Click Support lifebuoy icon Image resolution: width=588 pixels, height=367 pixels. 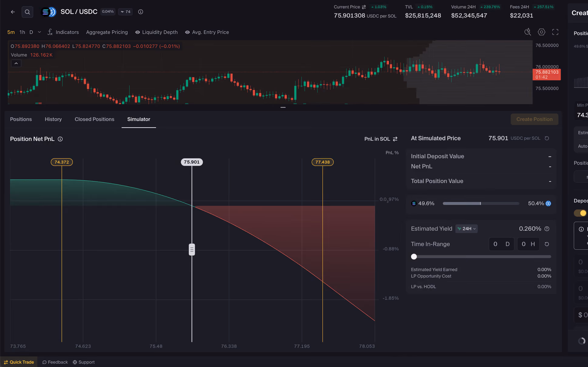(x=75, y=362)
